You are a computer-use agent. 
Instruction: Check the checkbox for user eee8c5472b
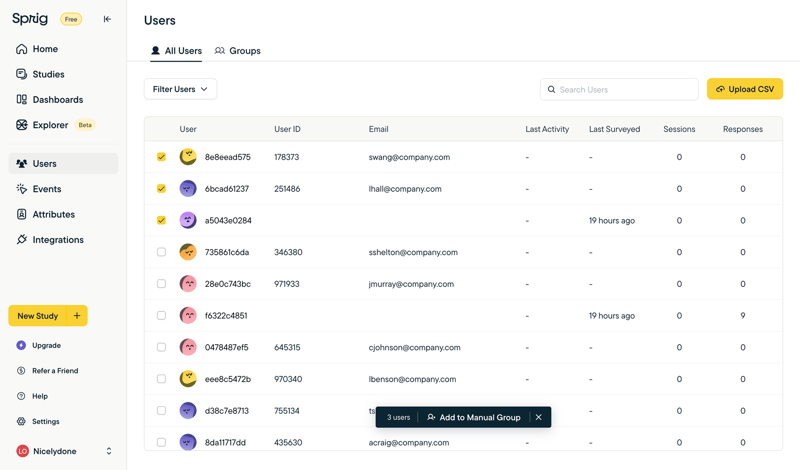[161, 379]
